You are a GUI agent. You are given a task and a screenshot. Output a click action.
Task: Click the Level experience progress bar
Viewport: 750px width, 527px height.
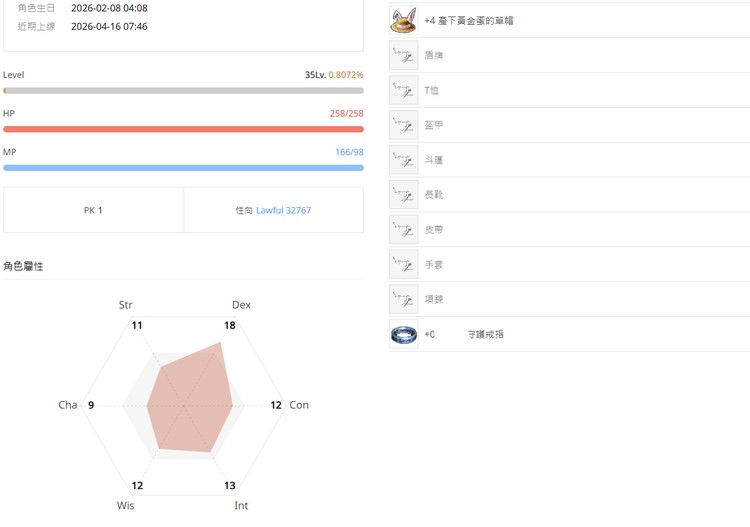pyautogui.click(x=183, y=90)
